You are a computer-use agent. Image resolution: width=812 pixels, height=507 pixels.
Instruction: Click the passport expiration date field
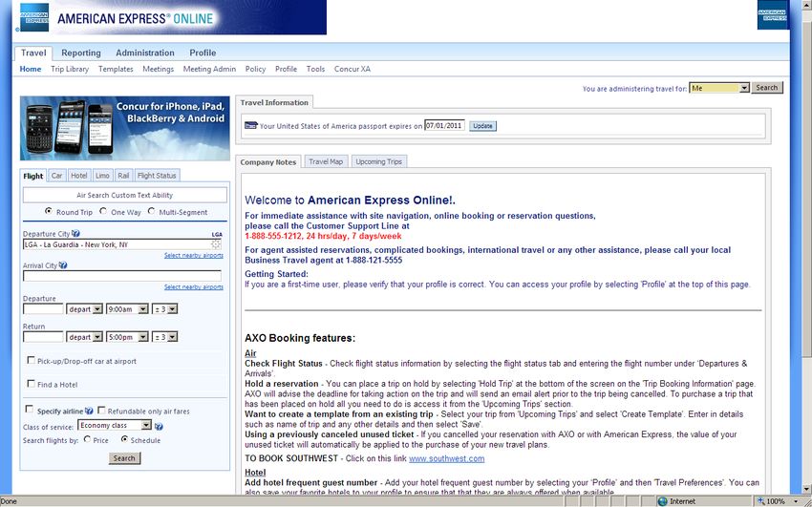(x=445, y=125)
